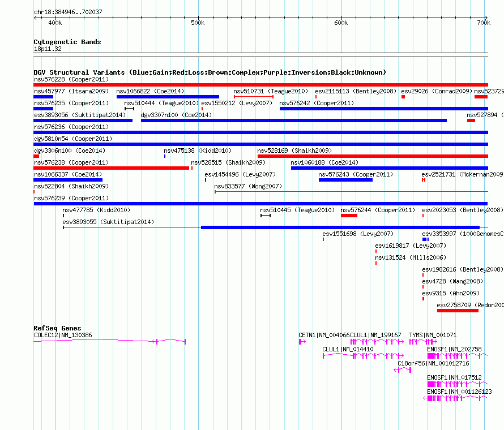
Task: Click the 600k ruler position marker
Action: [x=341, y=23]
